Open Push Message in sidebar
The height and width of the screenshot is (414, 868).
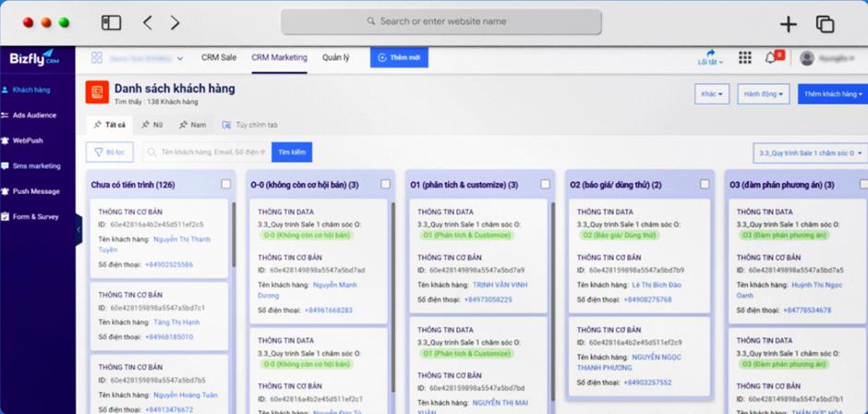point(35,191)
